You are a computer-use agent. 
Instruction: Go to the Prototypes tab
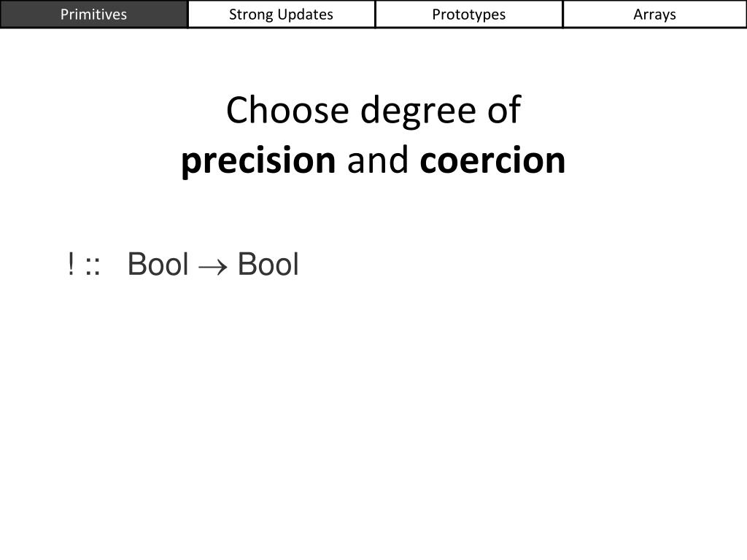click(x=469, y=15)
